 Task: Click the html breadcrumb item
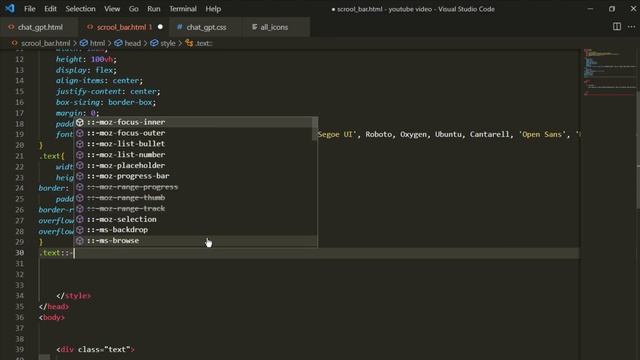click(x=97, y=43)
